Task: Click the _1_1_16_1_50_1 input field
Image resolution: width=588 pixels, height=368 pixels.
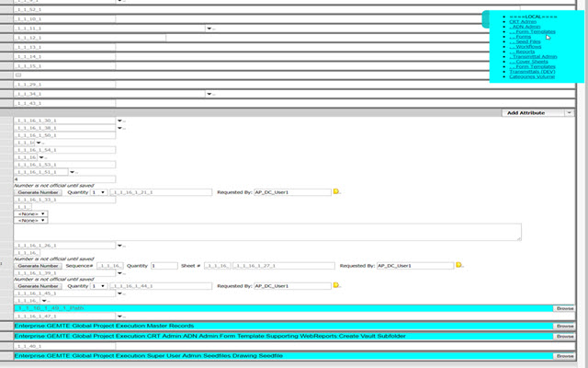Action: 64,135
